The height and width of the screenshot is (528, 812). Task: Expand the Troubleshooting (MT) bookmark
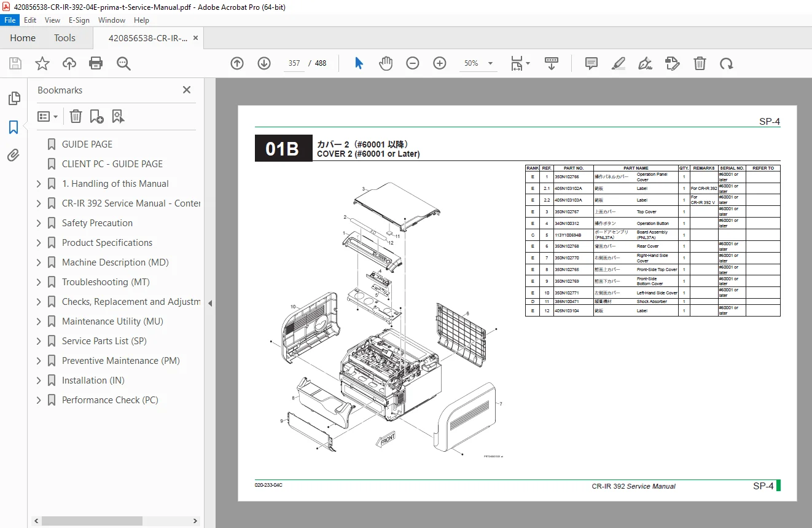39,282
